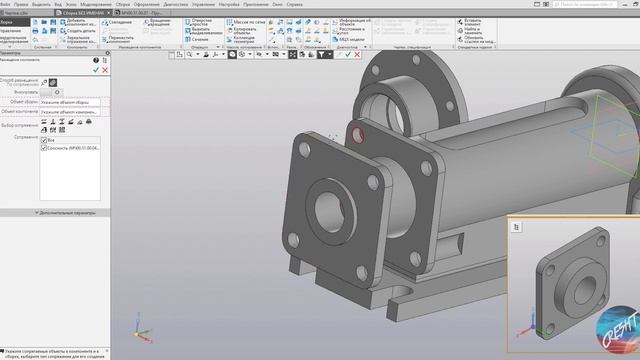Screen dimensions: 640x360
Task: Click 'Копировать объекты' button
Action: click(241, 31)
